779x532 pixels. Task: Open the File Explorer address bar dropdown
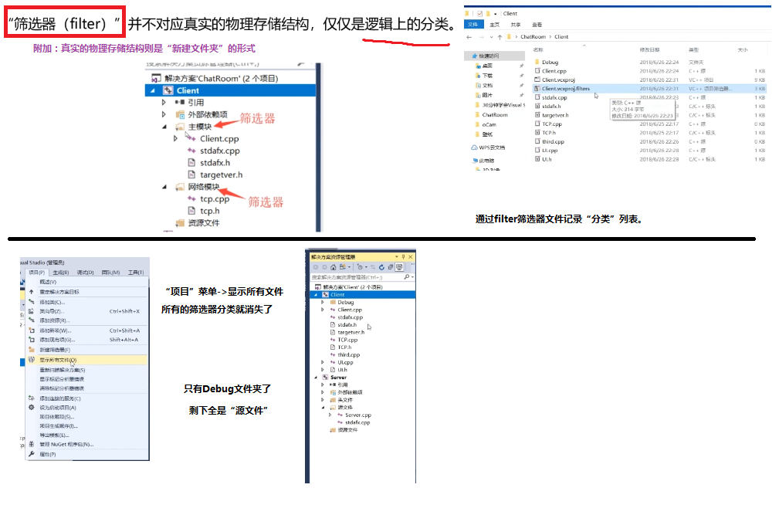coord(491,36)
